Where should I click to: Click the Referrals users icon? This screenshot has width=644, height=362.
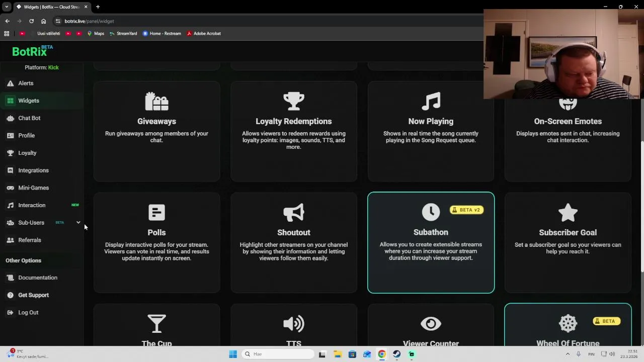click(x=10, y=240)
